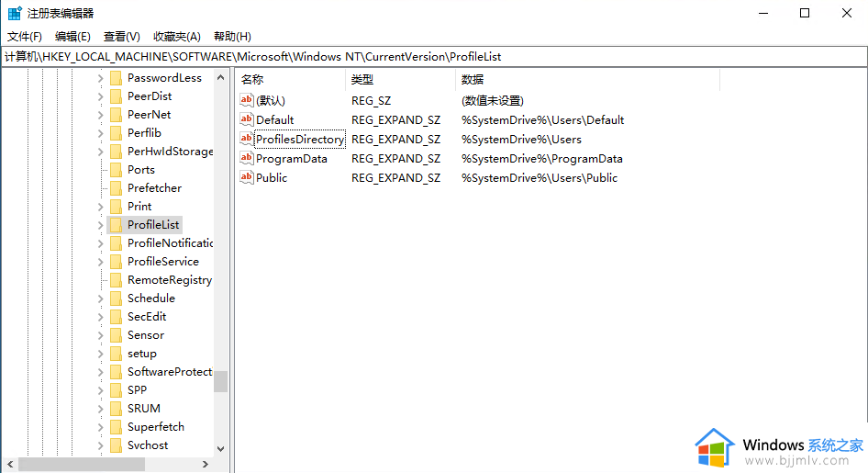Click the SPP folder icon
Viewport: 868px width, 473px height.
click(x=116, y=390)
